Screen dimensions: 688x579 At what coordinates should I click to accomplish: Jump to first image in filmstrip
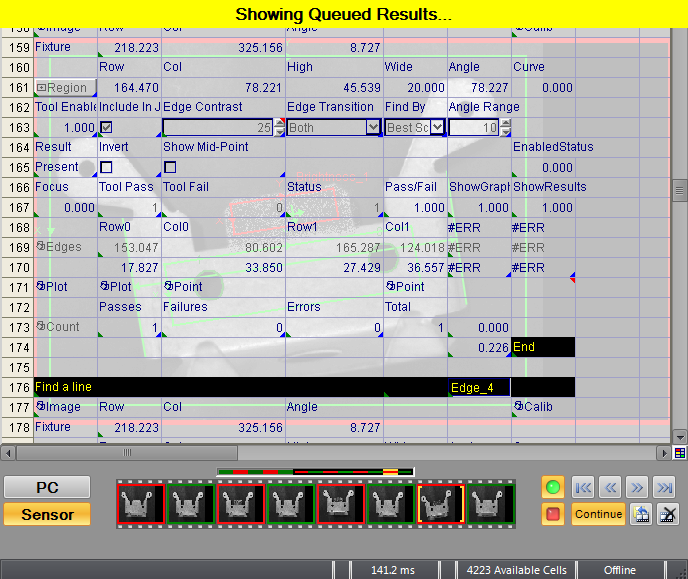583,488
